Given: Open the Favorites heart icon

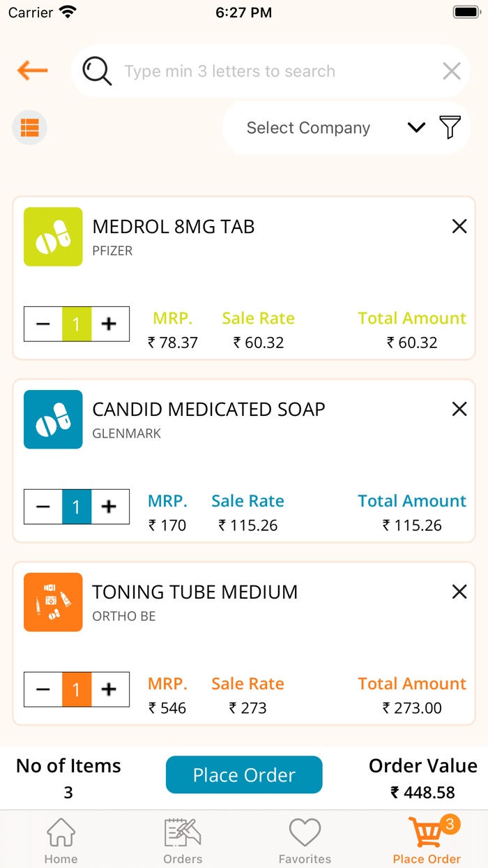Looking at the screenshot, I should pyautogui.click(x=305, y=839).
